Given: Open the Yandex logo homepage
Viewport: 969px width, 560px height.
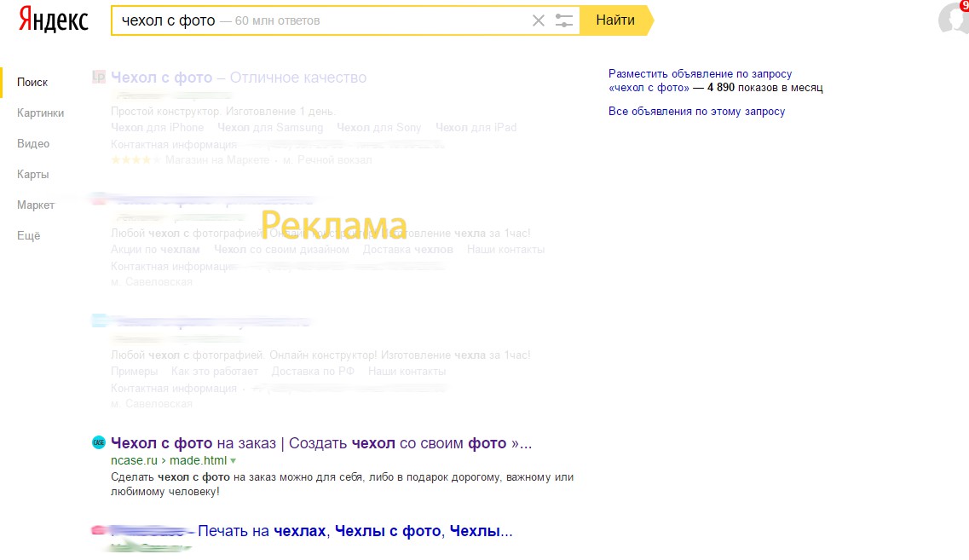Looking at the screenshot, I should point(53,20).
